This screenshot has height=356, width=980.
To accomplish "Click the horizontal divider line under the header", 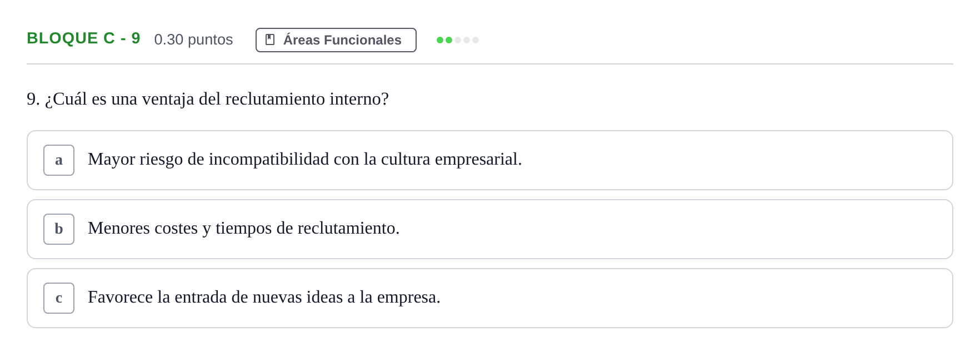I will pyautogui.click(x=490, y=64).
